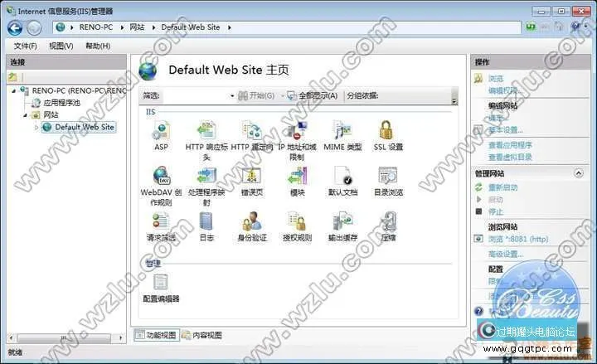
Task: Click connections scrollbar right arrow
Action: point(121,337)
